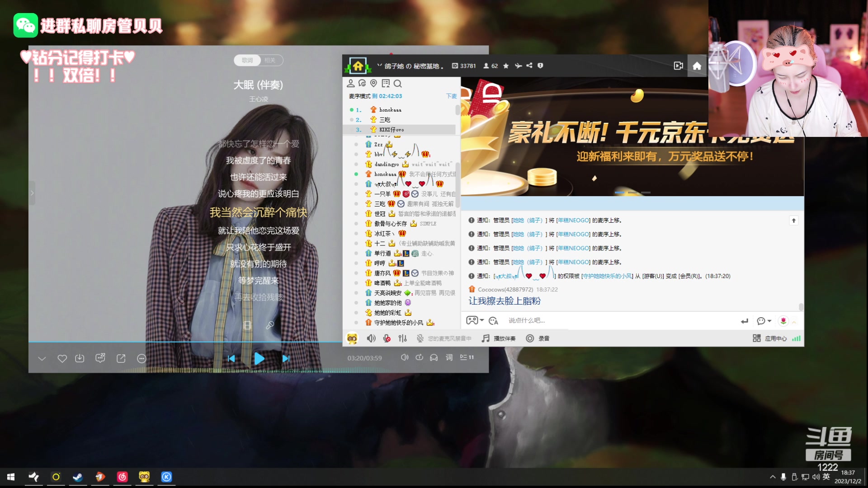Click the 年糕NEOGO link in first notice

[x=573, y=221]
